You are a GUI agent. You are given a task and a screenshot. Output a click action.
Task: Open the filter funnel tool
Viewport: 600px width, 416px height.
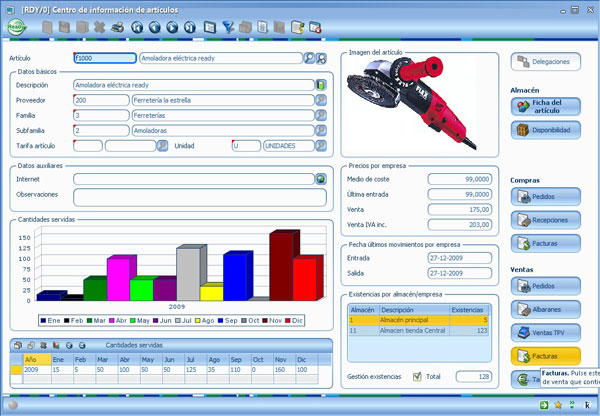228,27
